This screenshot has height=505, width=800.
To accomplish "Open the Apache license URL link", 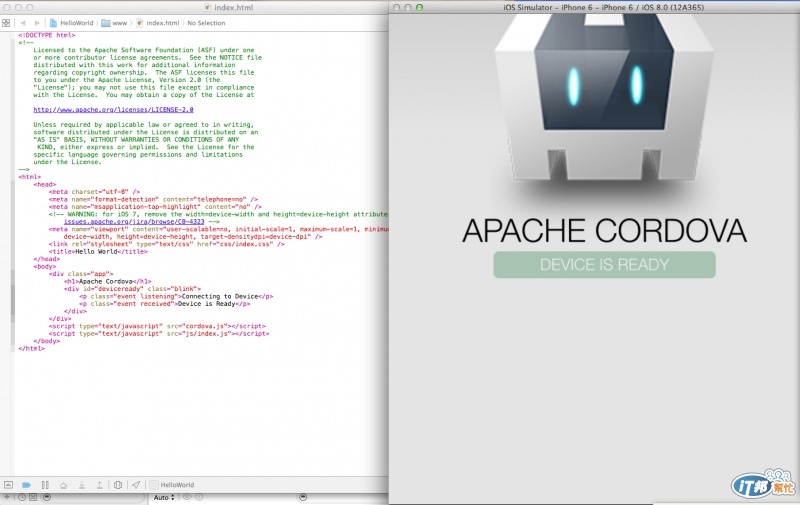I will 113,110.
